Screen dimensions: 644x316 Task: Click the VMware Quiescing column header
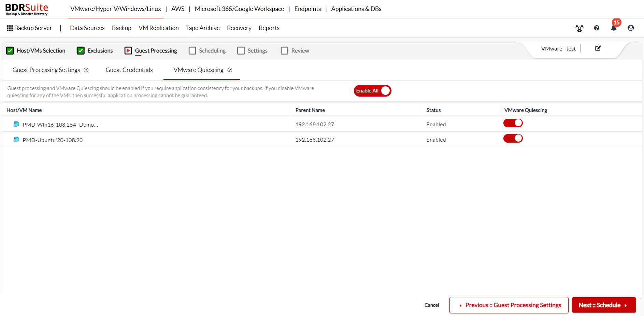[526, 110]
